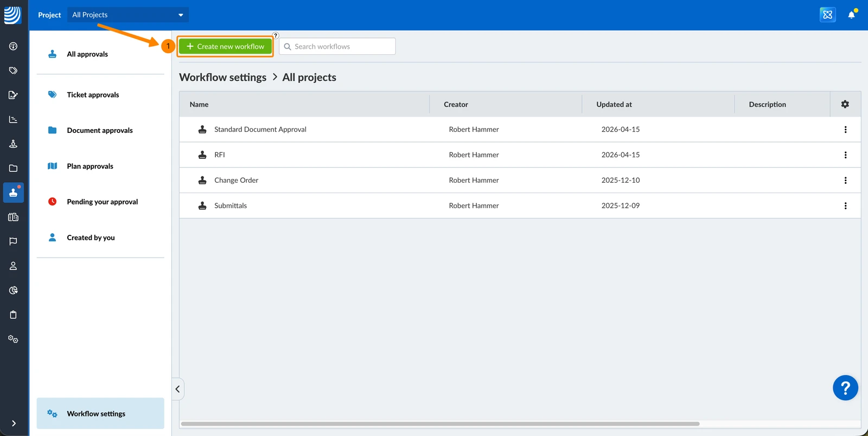The width and height of the screenshot is (868, 436).
Task: Click the stamp icon beside Change Order
Action: coord(202,181)
